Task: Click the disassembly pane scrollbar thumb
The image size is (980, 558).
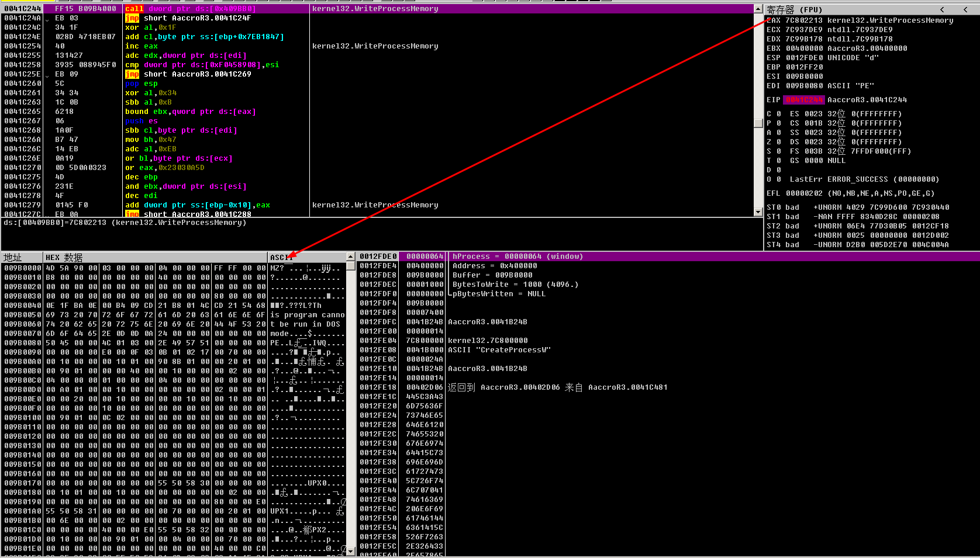Action: tap(758, 123)
